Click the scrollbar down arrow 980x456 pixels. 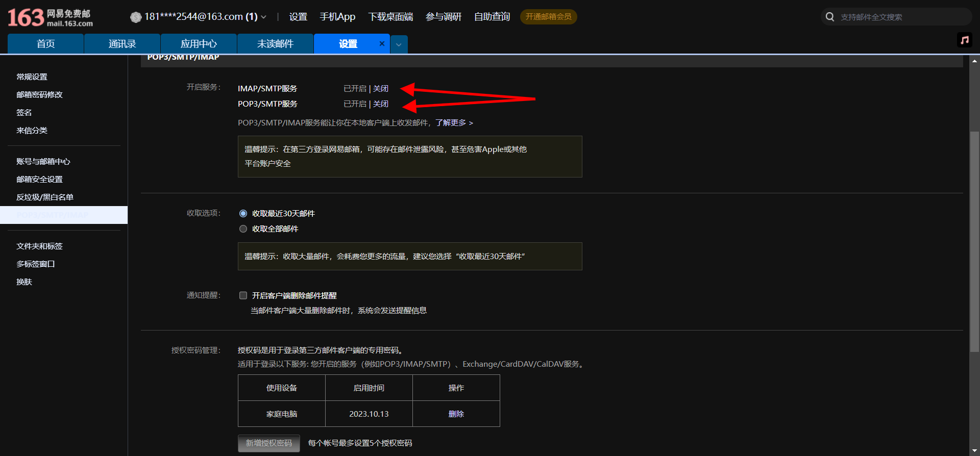pos(974,450)
